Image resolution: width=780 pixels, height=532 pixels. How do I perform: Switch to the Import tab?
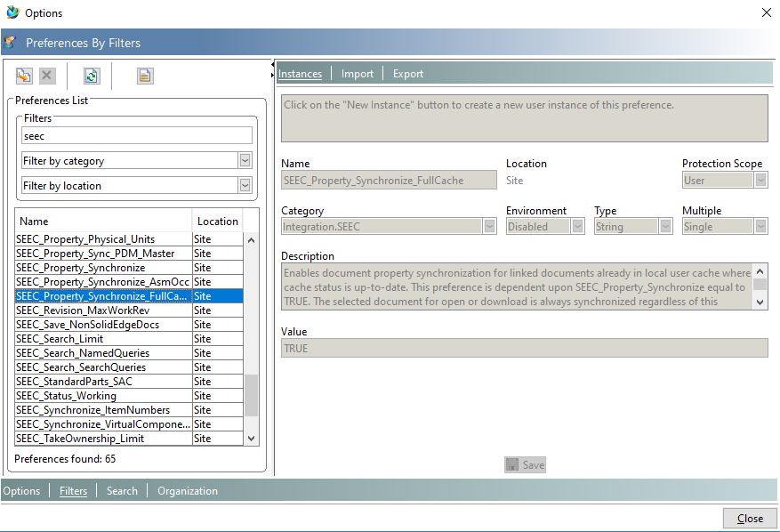click(x=357, y=74)
